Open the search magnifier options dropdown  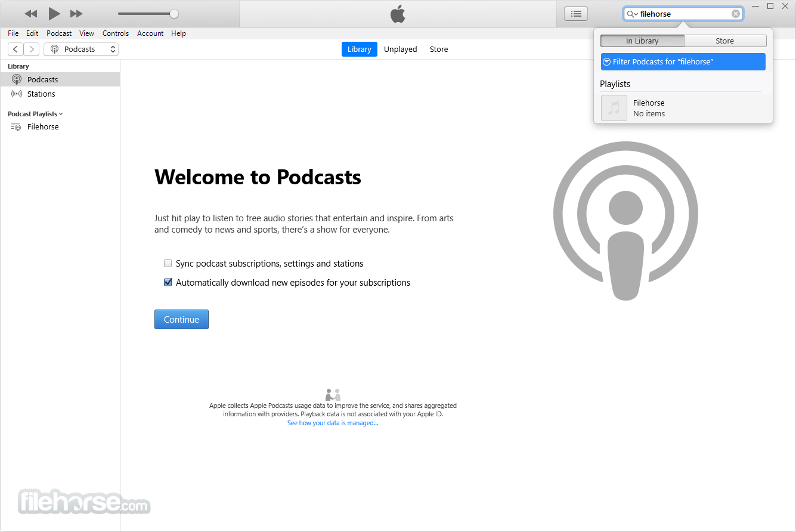click(x=632, y=14)
